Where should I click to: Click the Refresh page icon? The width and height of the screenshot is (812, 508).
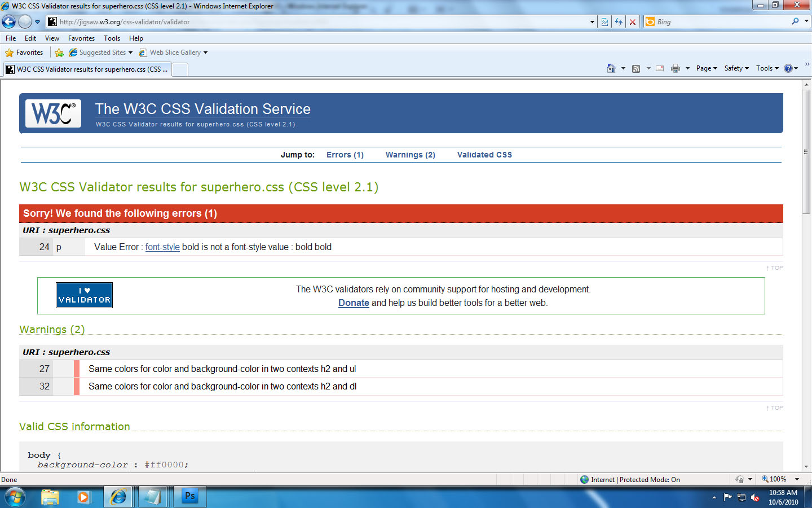(619, 22)
